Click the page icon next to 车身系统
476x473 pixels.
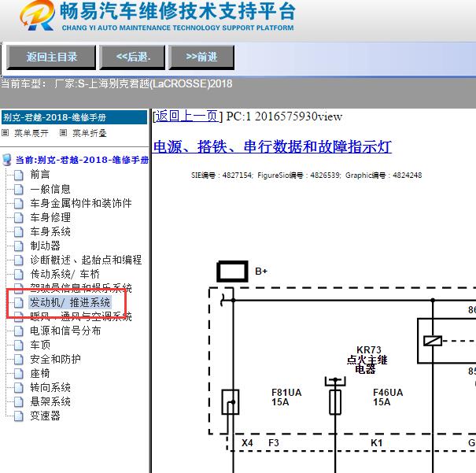coord(19,232)
